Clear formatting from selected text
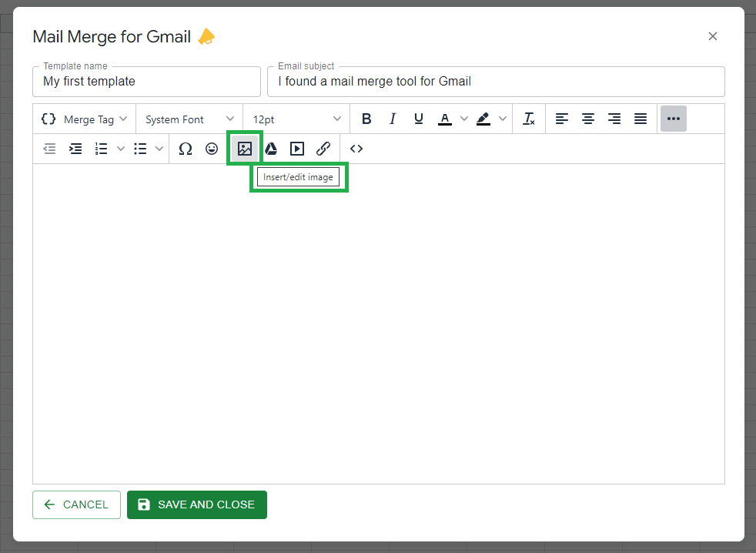 tap(529, 119)
